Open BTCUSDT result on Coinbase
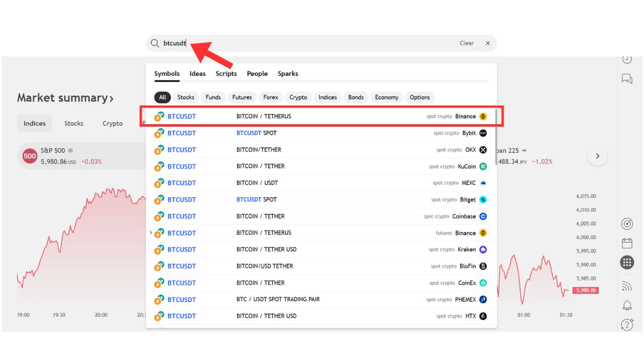The width and height of the screenshot is (644, 362). (320, 216)
